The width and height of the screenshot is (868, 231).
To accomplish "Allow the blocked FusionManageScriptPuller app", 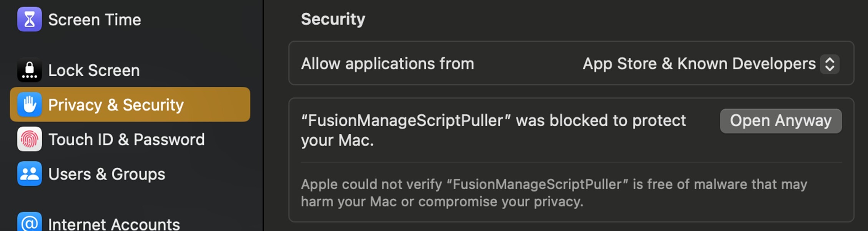I will coord(780,121).
